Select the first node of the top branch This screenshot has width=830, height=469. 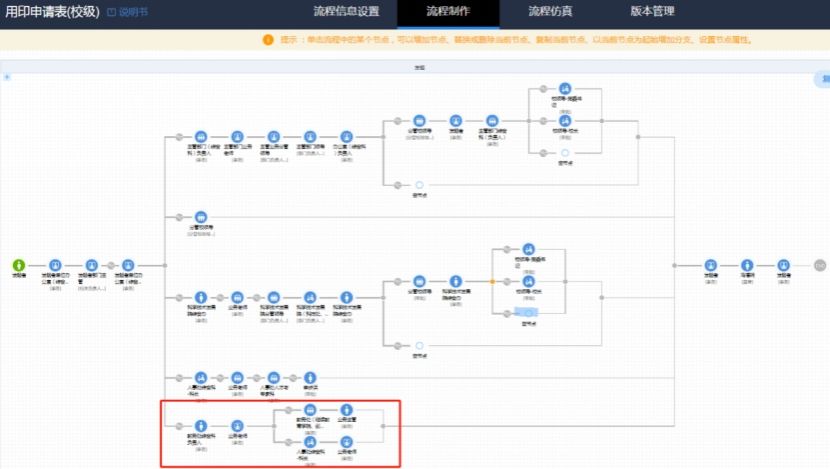point(200,136)
